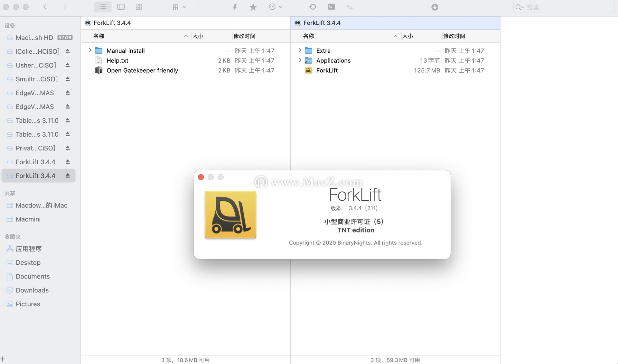Viewport: 618px width, 364px height.
Task: Click the Extra folder icon
Action: 309,50
